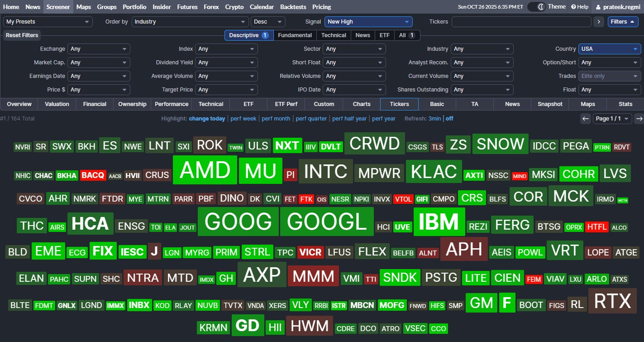The width and height of the screenshot is (644, 342).
Task: Open the Sector filter dropdown
Action: (x=354, y=49)
